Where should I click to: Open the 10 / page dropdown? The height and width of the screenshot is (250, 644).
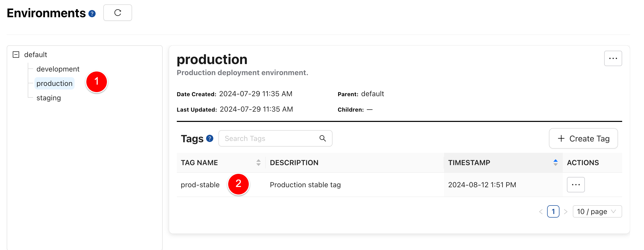597,211
